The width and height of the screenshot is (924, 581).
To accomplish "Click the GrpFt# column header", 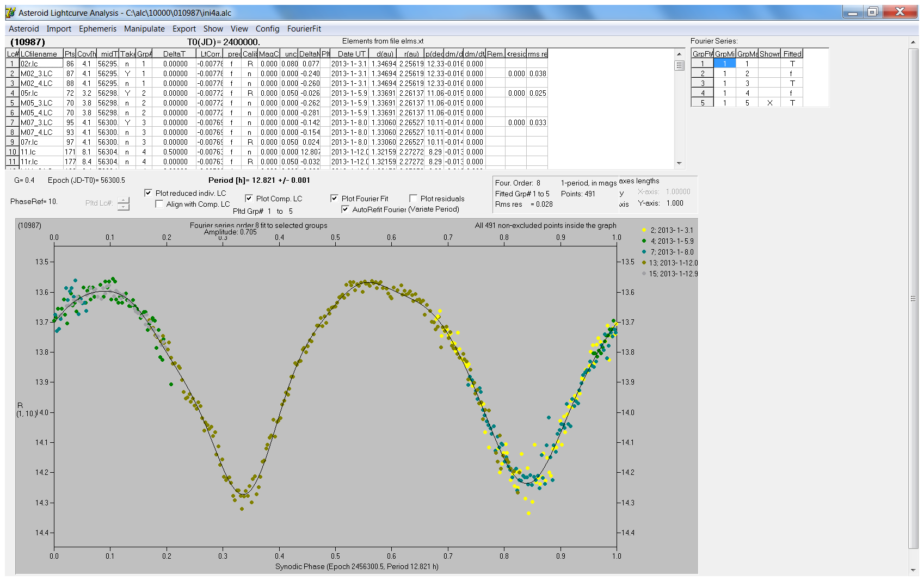I will click(703, 54).
